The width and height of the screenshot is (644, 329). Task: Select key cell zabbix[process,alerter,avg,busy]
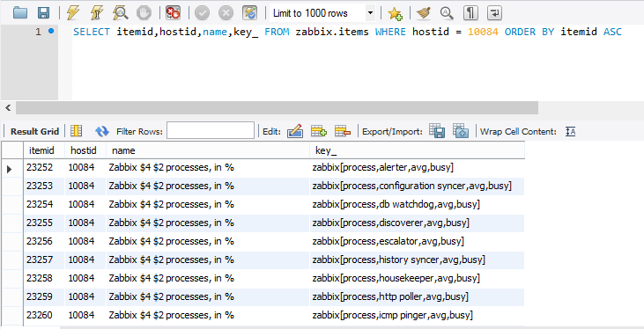pyautogui.click(x=417, y=167)
